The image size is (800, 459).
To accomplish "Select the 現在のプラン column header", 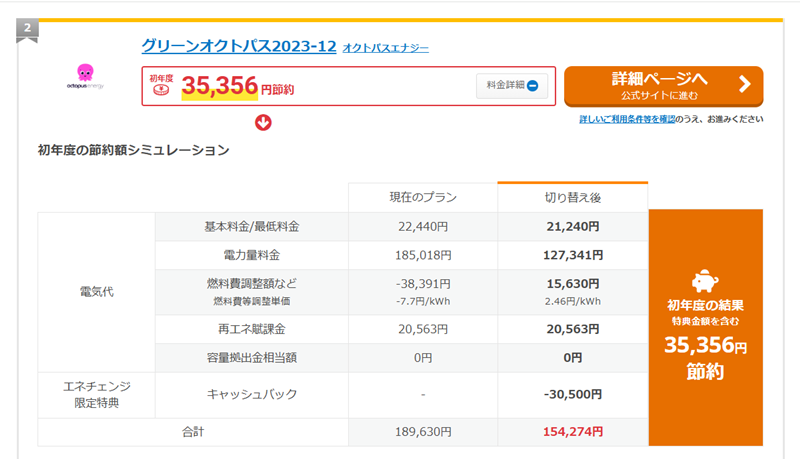I will [x=423, y=198].
